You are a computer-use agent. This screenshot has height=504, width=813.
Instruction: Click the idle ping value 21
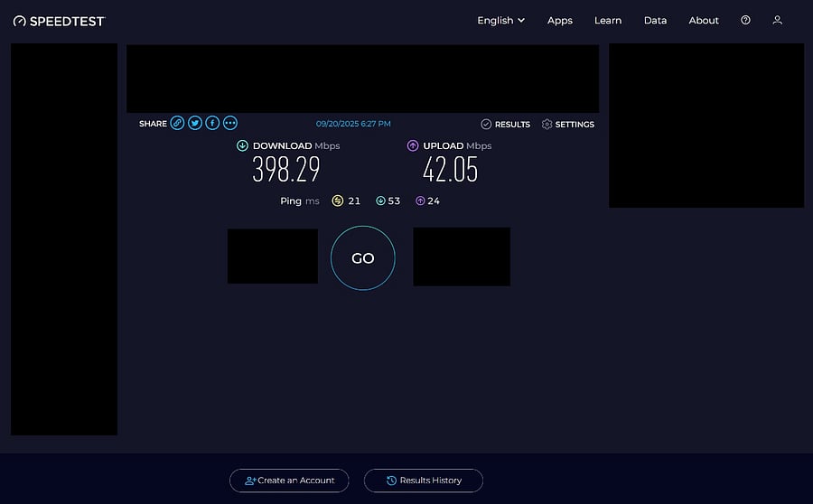click(354, 201)
